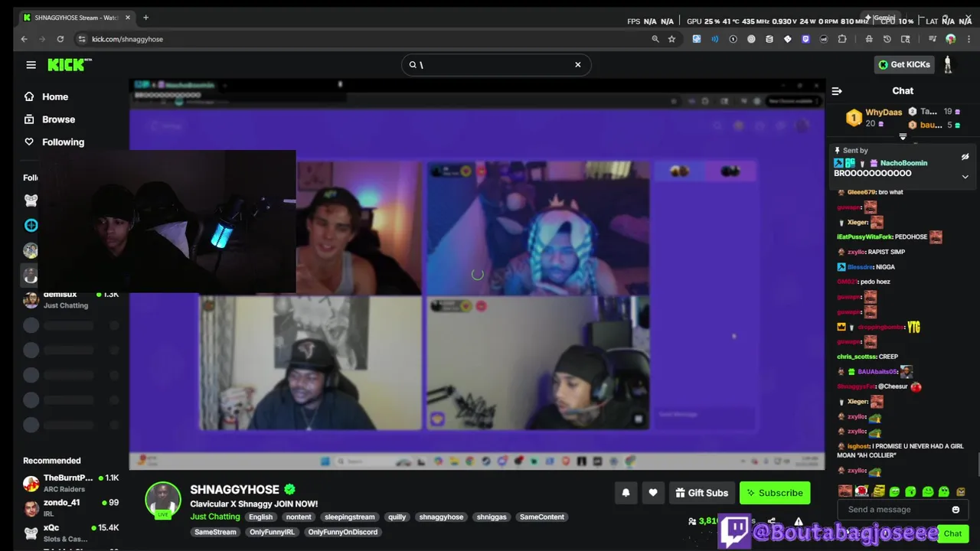Image resolution: width=980 pixels, height=551 pixels.
Task: Go to the Kick logo homepage
Action: (69, 65)
